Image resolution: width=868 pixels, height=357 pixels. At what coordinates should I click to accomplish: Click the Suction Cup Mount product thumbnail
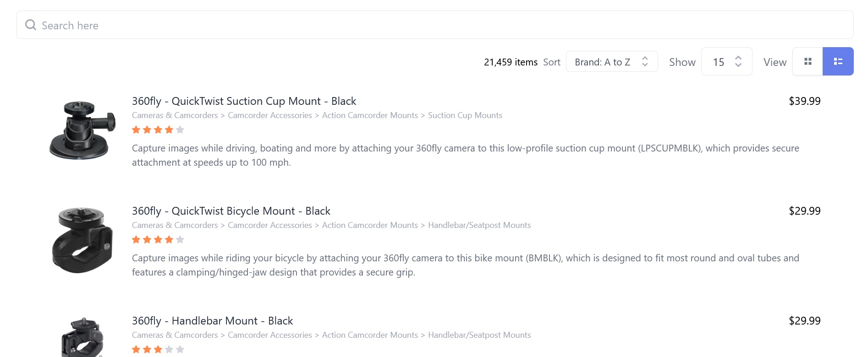(x=82, y=130)
